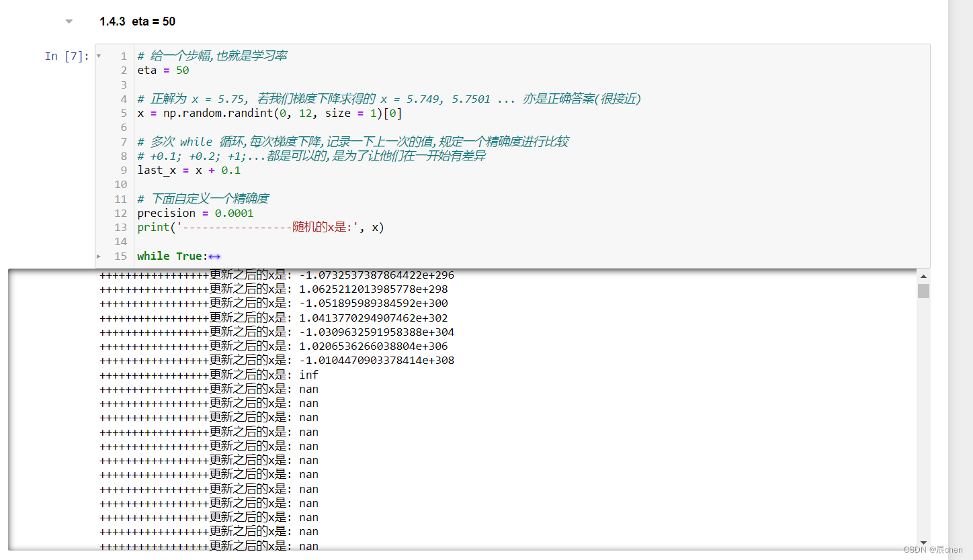This screenshot has height=560, width=973.
Task: Click the output scrollbar down arrow
Action: click(x=923, y=543)
